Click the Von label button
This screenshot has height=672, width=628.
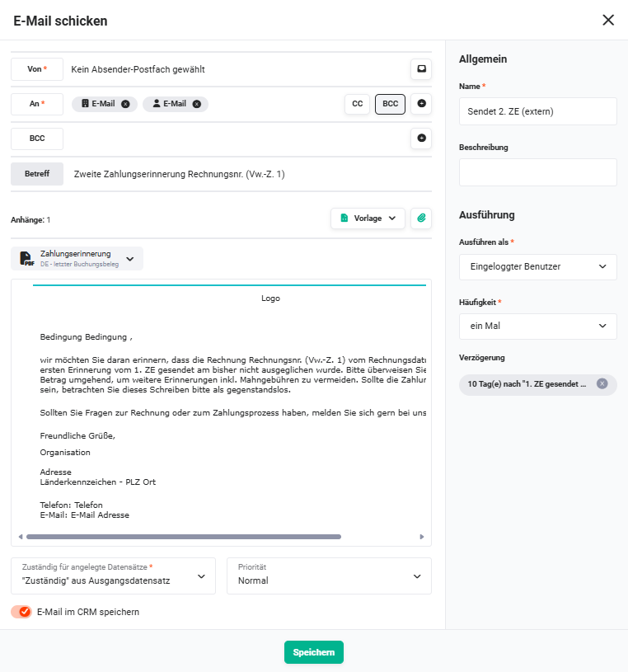click(37, 69)
